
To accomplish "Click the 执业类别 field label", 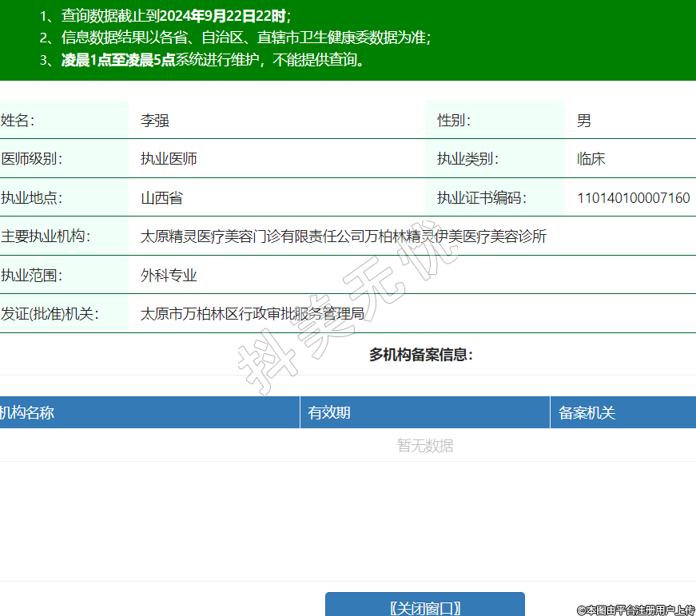I will 467,159.
